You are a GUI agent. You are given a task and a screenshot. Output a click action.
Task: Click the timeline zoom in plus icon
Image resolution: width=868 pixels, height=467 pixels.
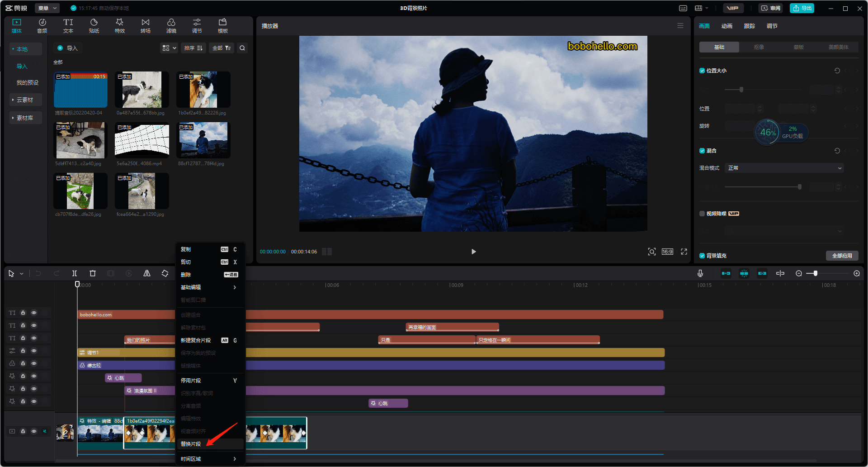[x=857, y=273]
